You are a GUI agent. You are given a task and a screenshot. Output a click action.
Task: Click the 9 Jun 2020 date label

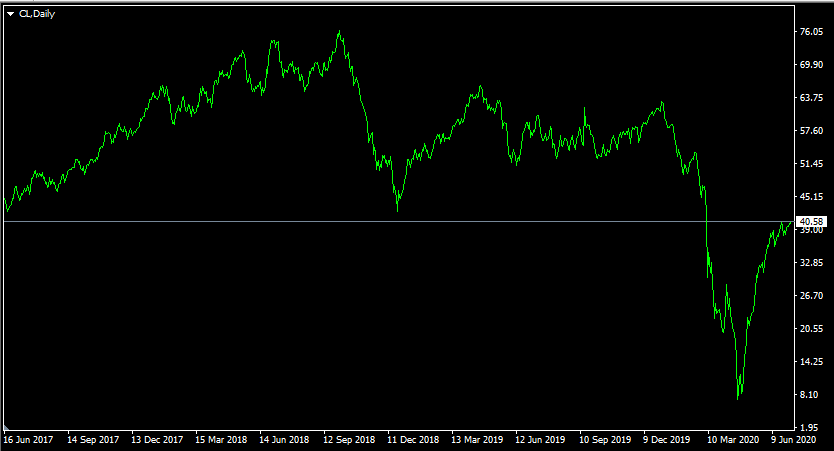[x=793, y=440]
